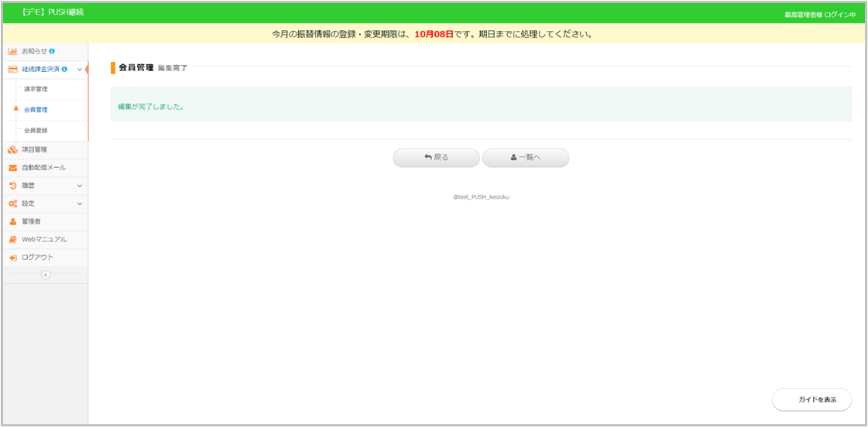The height and width of the screenshot is (427, 868).
Task: Collapse the 継続課金決済 menu chevron
Action: pyautogui.click(x=79, y=70)
